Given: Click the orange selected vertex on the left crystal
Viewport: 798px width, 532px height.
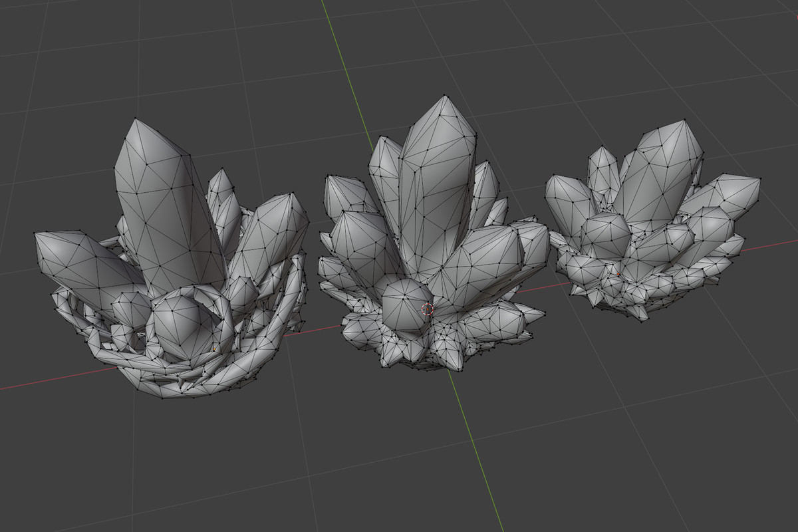Looking at the screenshot, I should point(215,348).
